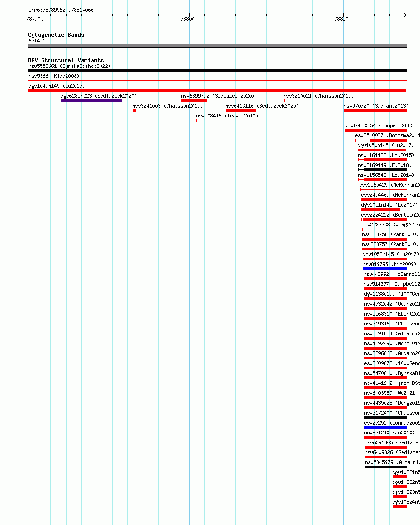
Task: Select dgv10820n54 (Cooper2011) variant
Action: 378,125
